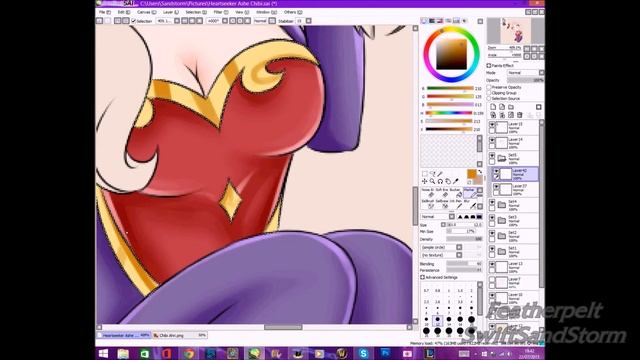This screenshot has height=360, width=640.
Task: Expand the Paints Effect section
Action: pyautogui.click(x=489, y=65)
